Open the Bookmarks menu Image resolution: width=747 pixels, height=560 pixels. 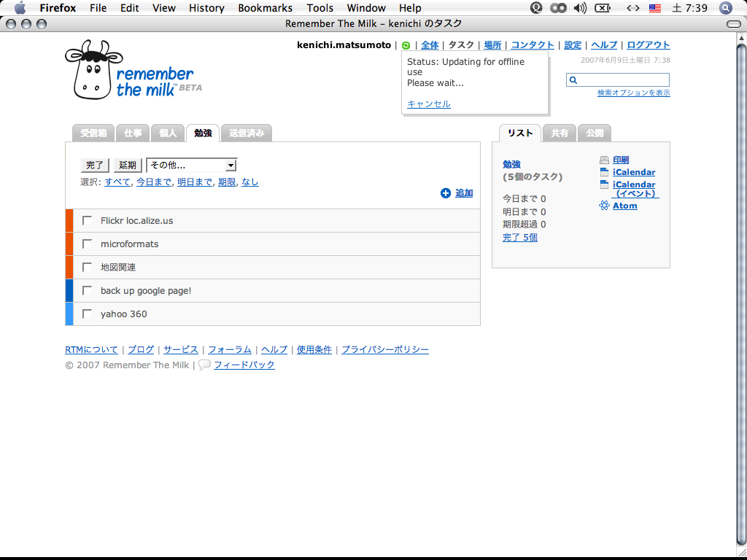266,8
